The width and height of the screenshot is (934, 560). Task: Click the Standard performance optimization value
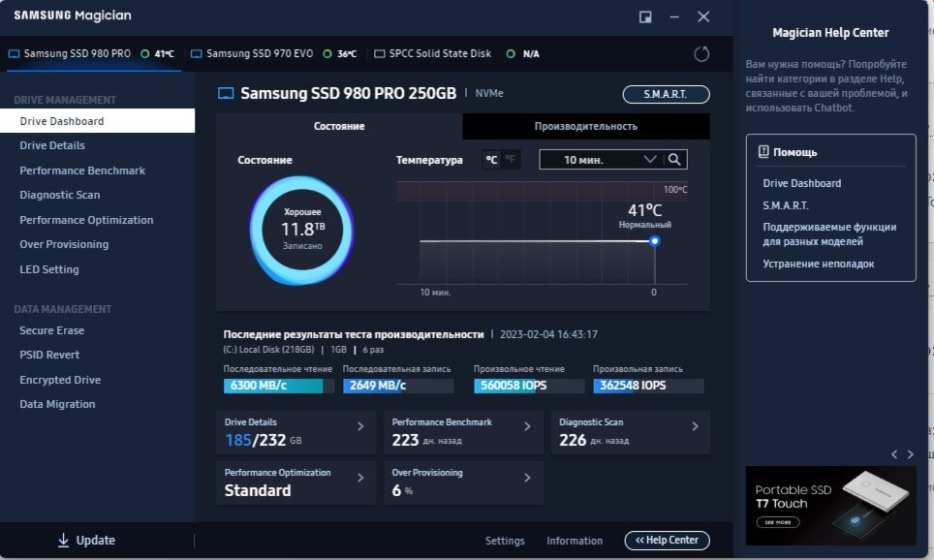[258, 490]
